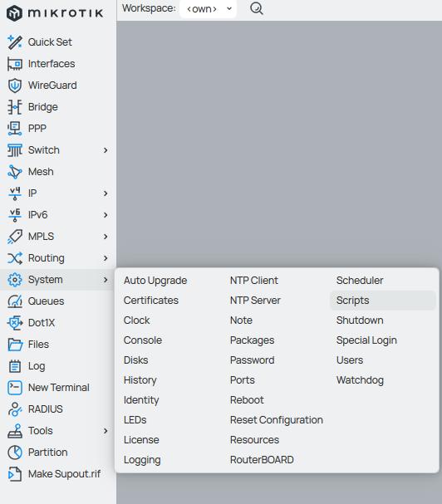Open Watchdog menu entry
The height and width of the screenshot is (504, 442).
360,380
